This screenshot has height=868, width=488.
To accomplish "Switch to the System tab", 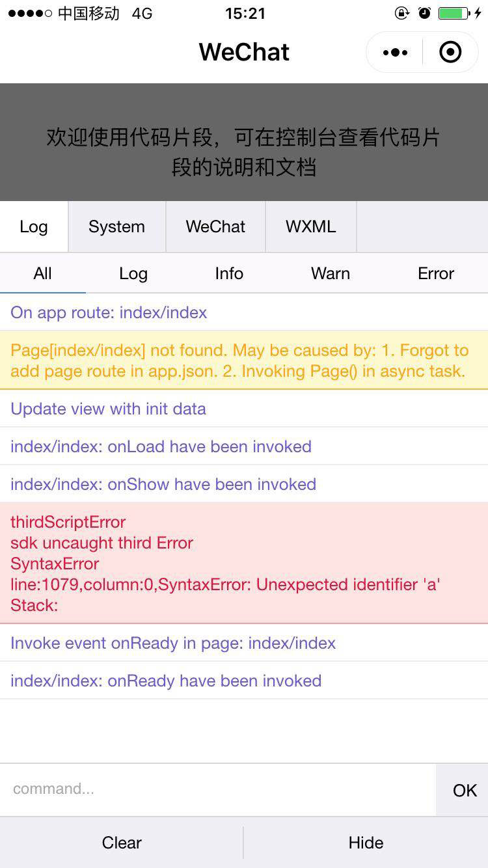I will [117, 226].
